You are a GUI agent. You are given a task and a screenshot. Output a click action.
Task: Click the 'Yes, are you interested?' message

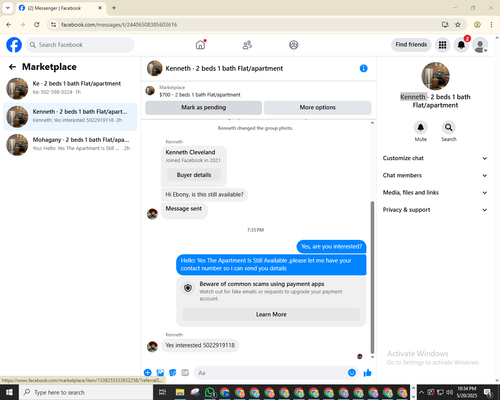(x=331, y=247)
